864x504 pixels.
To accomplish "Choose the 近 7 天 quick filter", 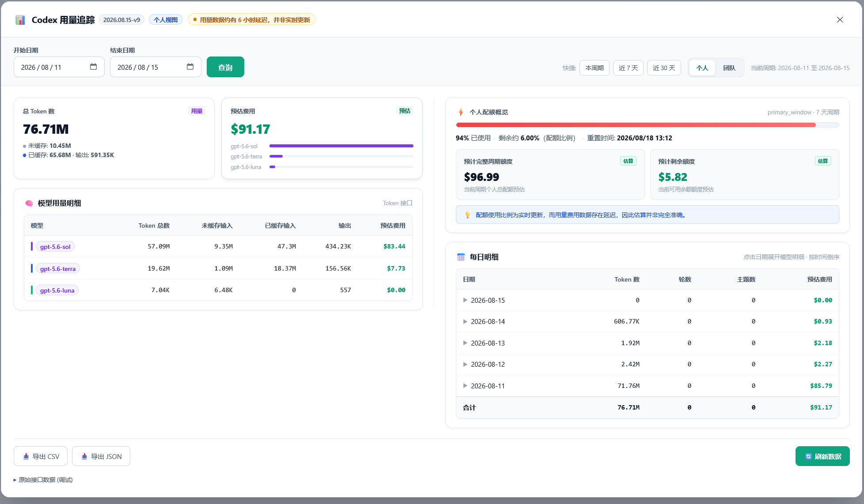I will point(628,68).
